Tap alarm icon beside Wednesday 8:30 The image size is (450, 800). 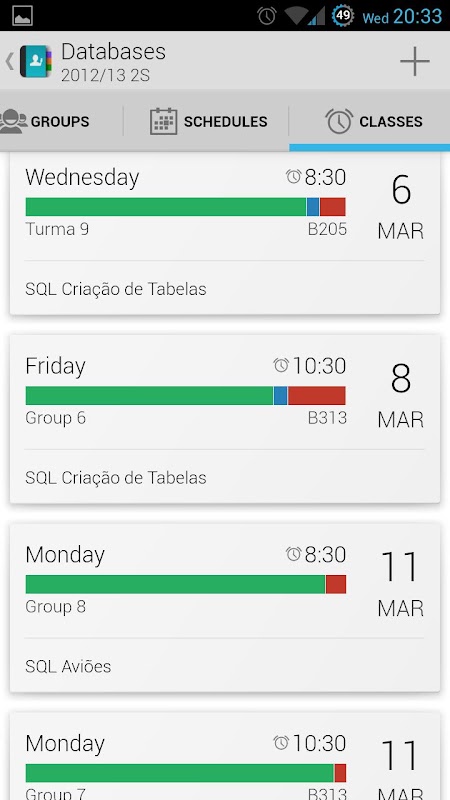point(293,177)
